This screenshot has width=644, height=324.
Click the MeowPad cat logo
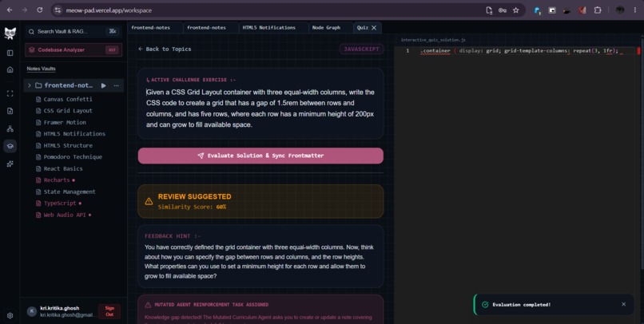[x=10, y=33]
